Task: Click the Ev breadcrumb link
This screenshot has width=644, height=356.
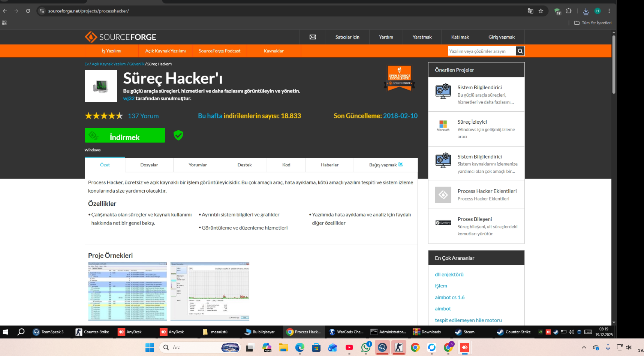Action: [x=87, y=64]
